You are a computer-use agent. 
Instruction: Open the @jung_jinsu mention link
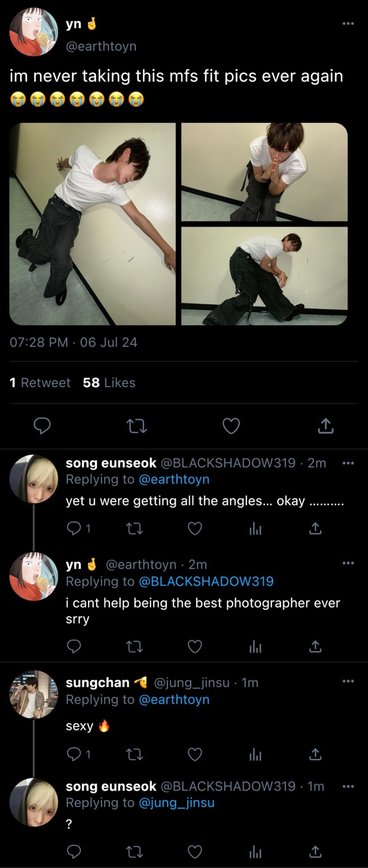click(177, 802)
